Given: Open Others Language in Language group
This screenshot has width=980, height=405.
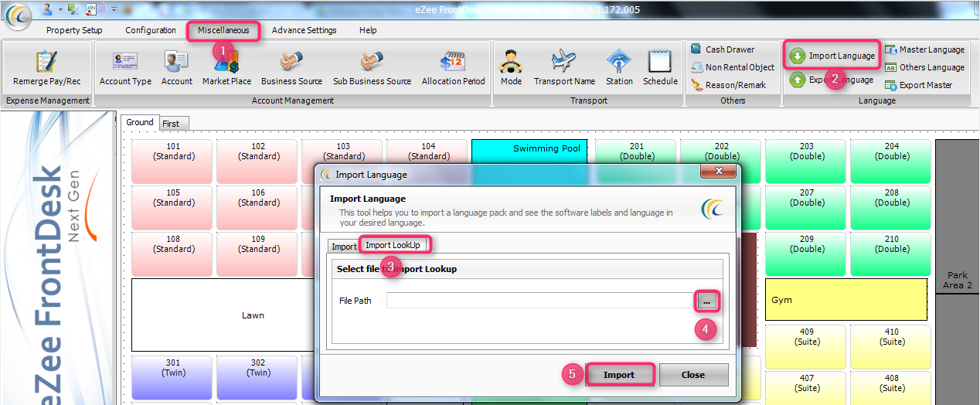Looking at the screenshot, I should click(924, 67).
